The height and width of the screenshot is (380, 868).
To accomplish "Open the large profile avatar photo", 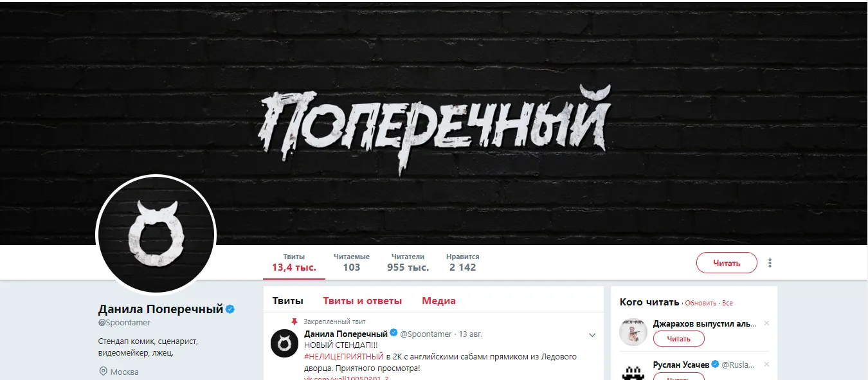I will pyautogui.click(x=156, y=233).
